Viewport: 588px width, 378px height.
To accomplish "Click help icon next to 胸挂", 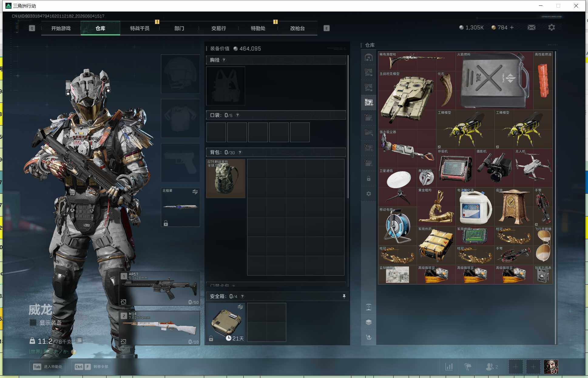I will [224, 60].
